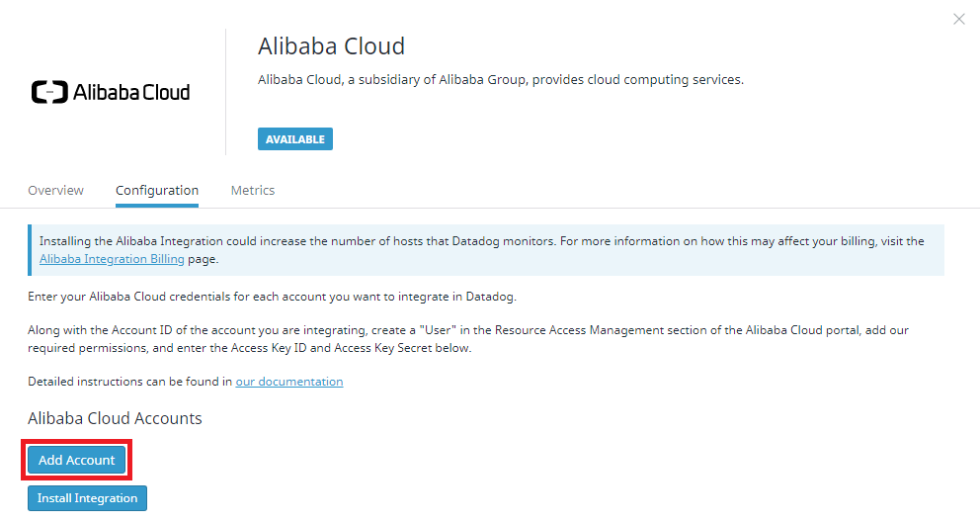Click the horizontal line under the tabs

(593, 208)
